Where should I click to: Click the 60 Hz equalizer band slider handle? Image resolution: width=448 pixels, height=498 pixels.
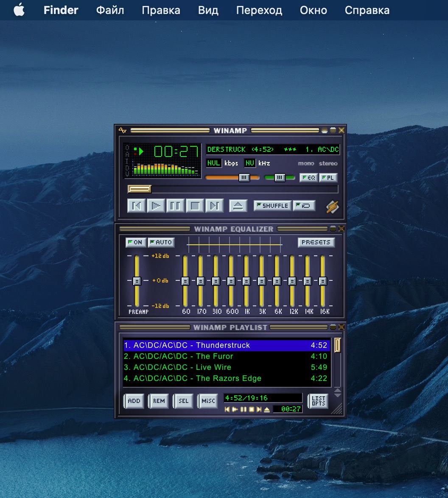coord(185,281)
